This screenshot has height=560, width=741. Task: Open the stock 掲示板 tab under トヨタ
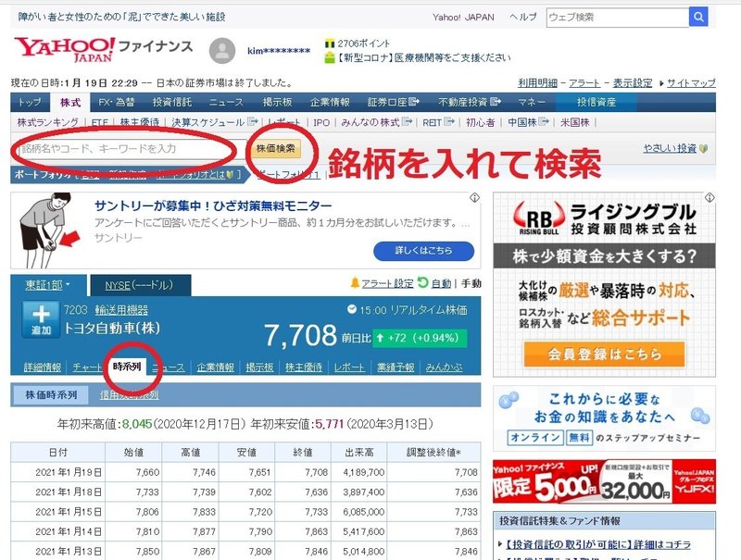259,367
